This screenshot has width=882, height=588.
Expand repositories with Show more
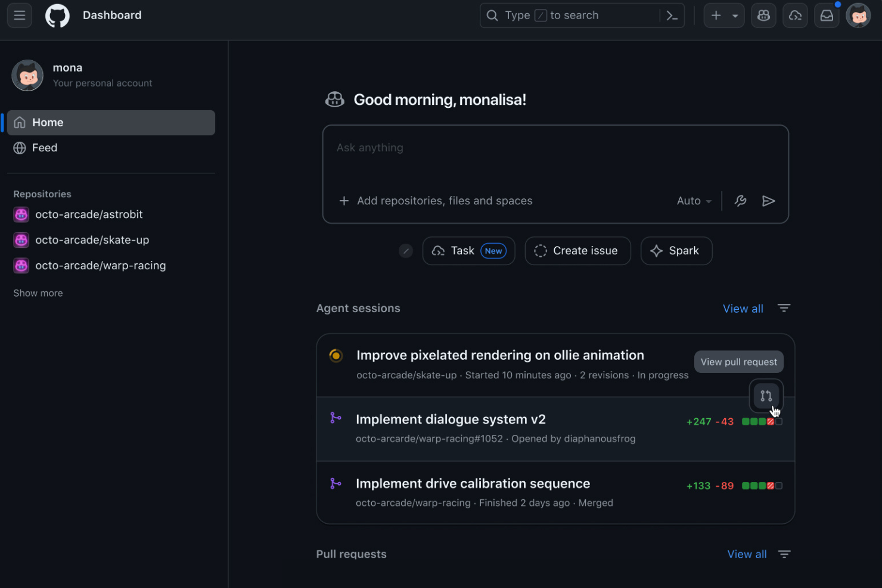(38, 293)
